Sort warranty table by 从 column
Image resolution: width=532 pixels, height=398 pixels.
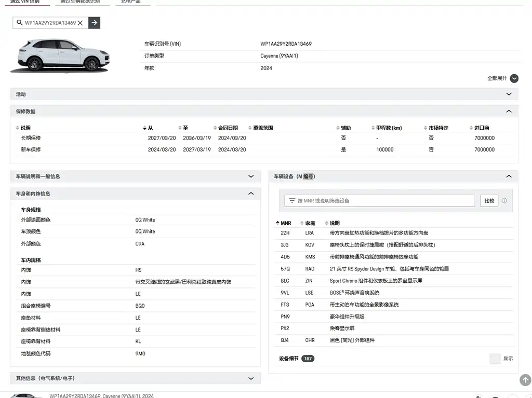148,128
